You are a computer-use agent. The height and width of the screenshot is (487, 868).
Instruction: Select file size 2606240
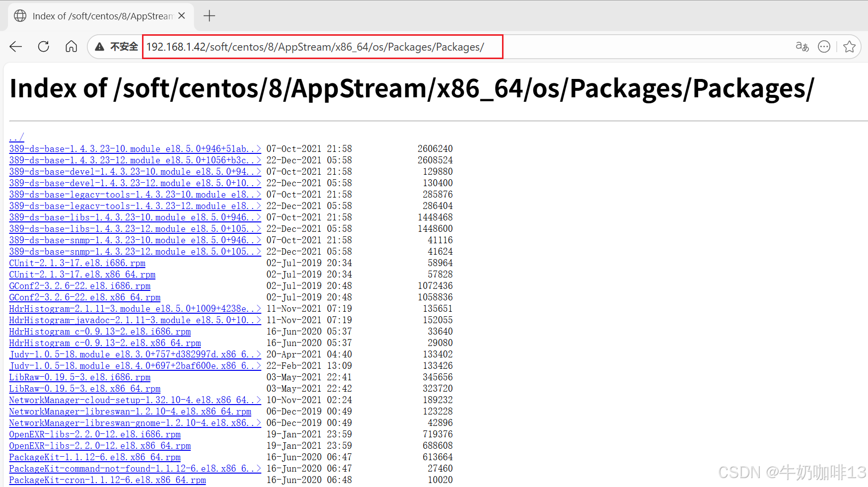[435, 149]
